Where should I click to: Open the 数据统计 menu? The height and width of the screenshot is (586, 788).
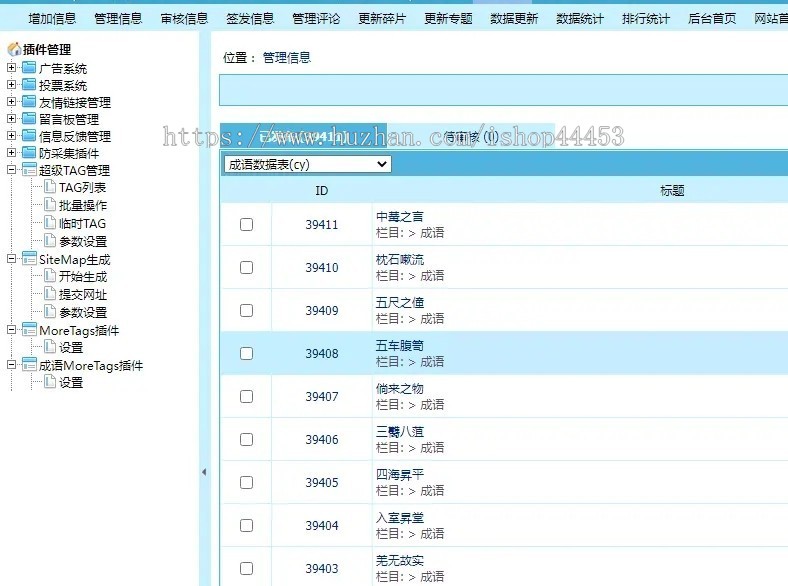(x=580, y=19)
